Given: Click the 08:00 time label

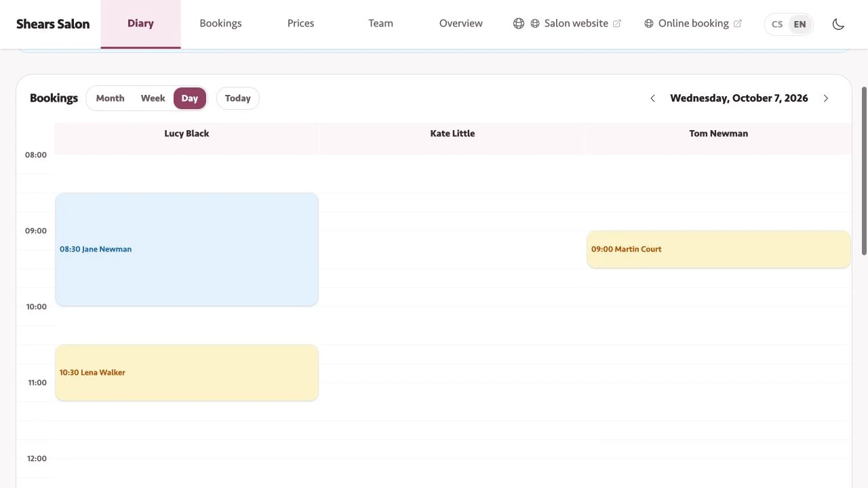Looking at the screenshot, I should pos(36,155).
